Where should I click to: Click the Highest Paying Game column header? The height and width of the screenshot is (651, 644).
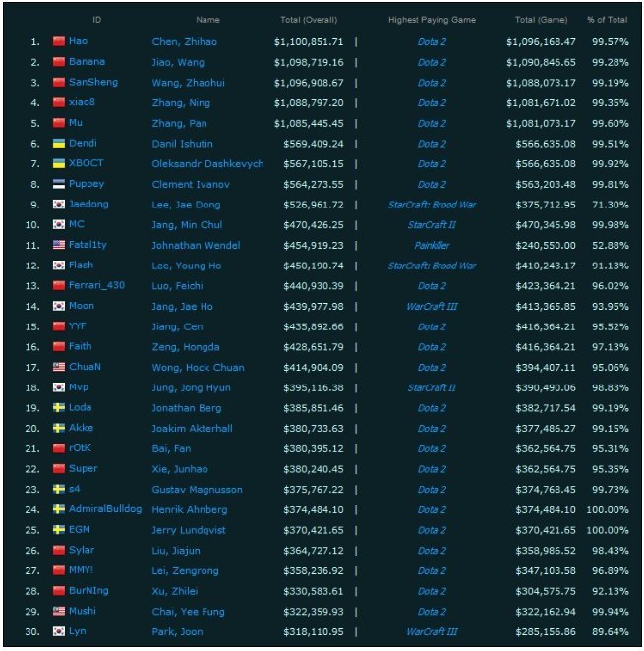click(x=431, y=20)
